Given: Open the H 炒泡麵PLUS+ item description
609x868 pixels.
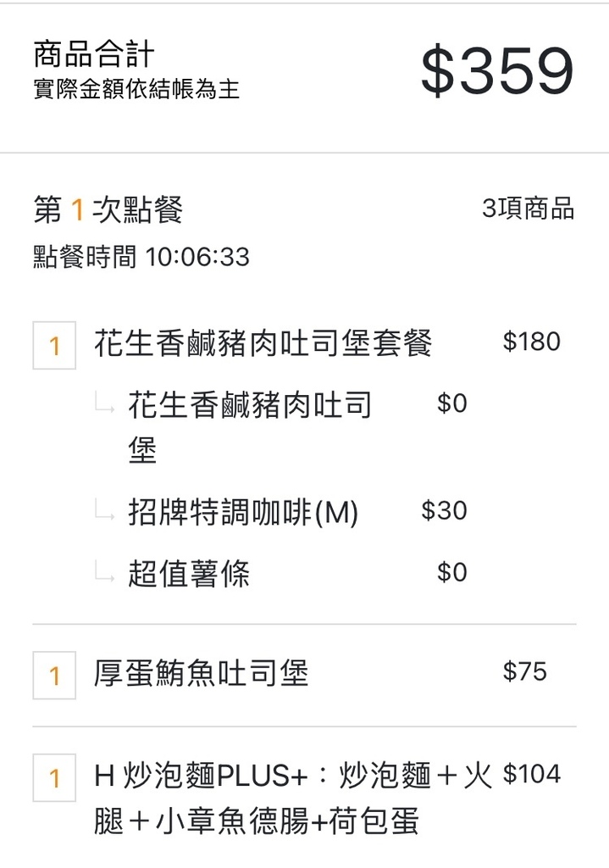Looking at the screenshot, I should (x=292, y=798).
